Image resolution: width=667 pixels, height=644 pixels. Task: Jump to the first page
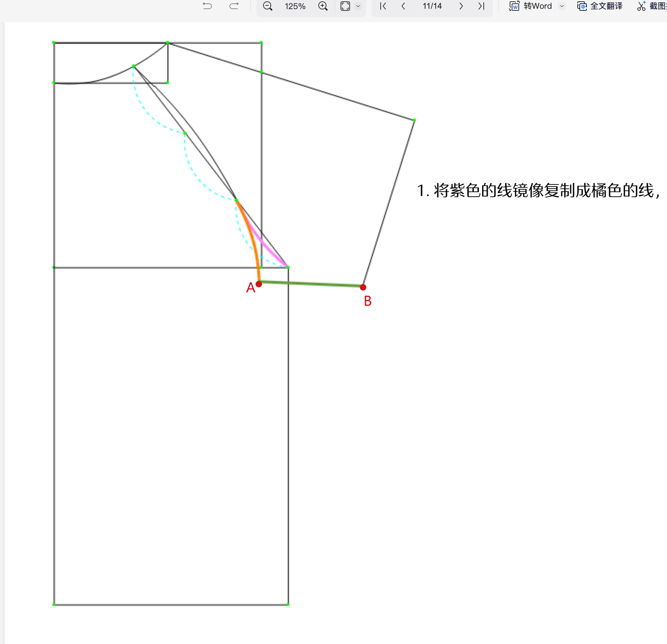(383, 6)
